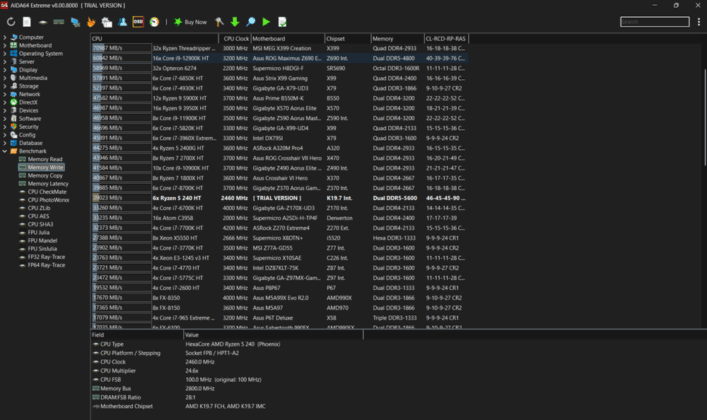Open the FP64 Ray-Trace benchmark
Screen dimensions: 707x420
46,265
